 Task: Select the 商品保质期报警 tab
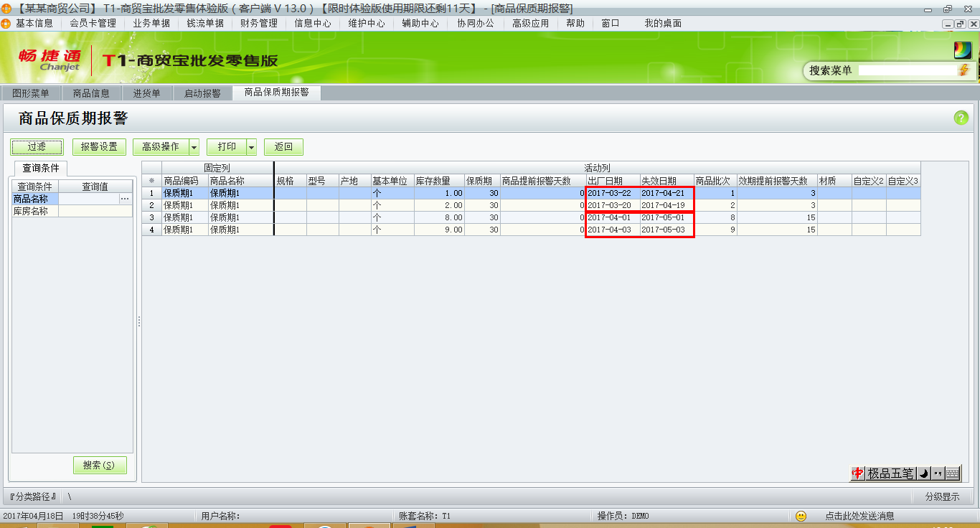[x=276, y=93]
